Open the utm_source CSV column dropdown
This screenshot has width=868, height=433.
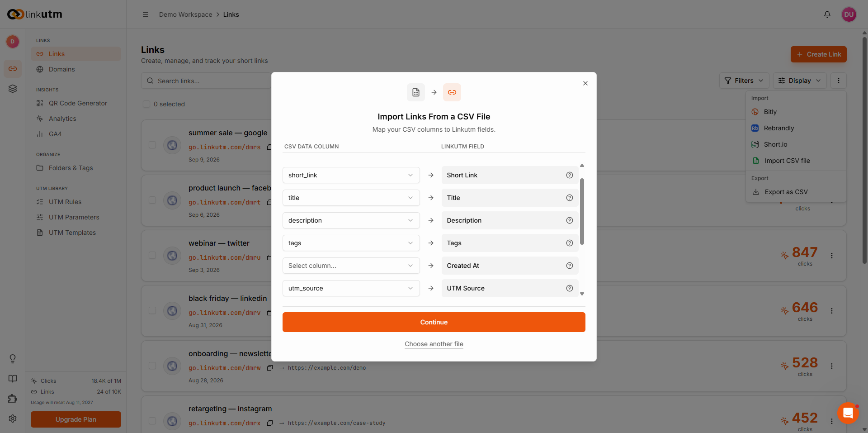pos(351,288)
